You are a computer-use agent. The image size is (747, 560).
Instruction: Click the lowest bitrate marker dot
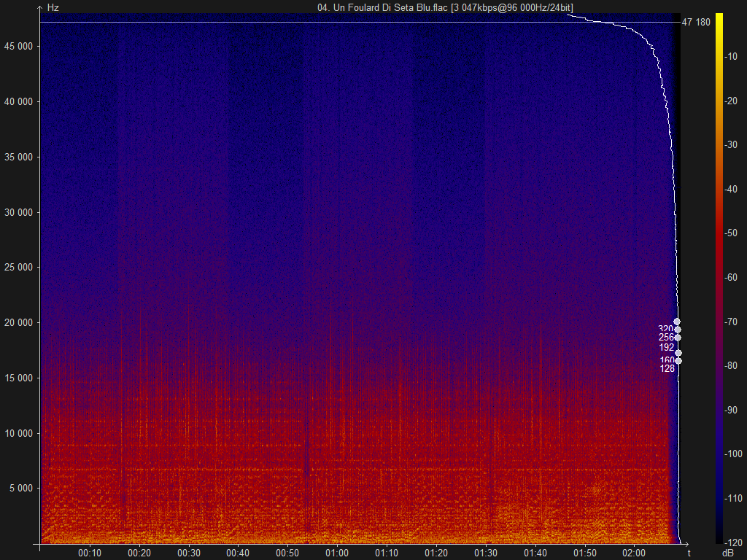(x=678, y=361)
